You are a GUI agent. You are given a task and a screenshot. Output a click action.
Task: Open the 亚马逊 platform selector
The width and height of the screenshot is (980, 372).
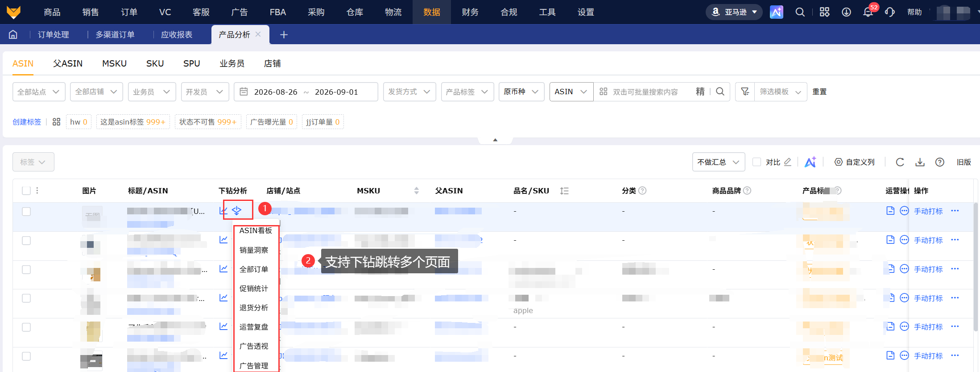pos(734,12)
